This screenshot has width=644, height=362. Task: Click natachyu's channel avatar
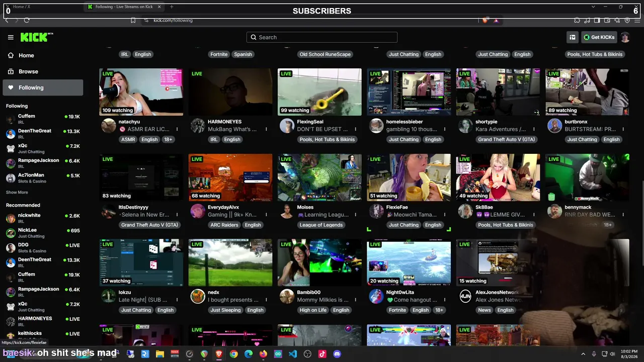109,126
